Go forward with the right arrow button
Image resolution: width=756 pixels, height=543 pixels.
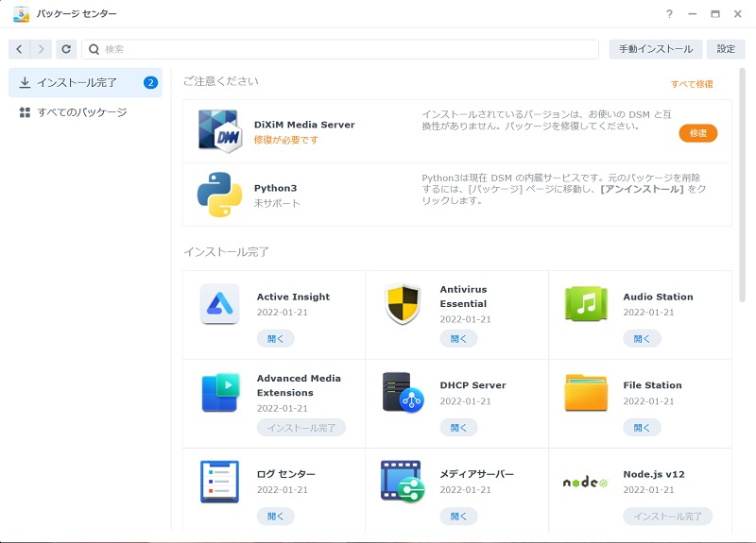click(x=41, y=49)
